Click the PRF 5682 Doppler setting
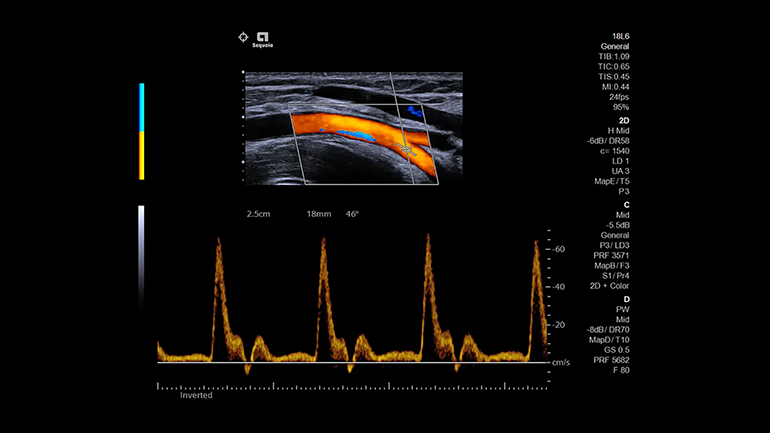 point(615,359)
